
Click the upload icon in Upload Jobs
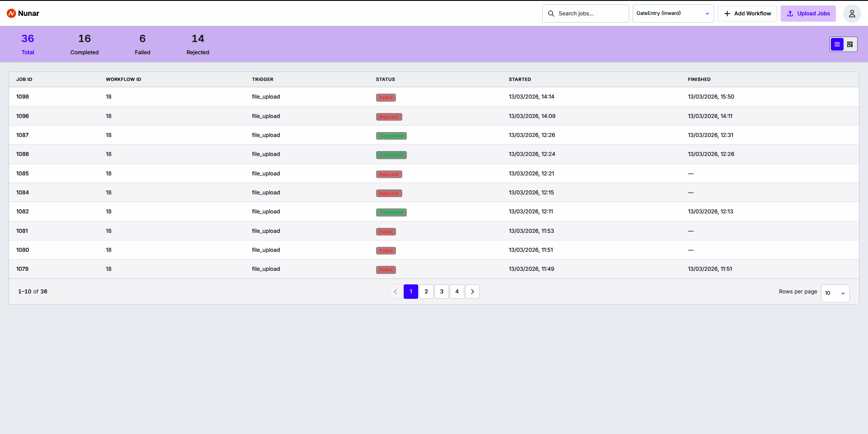click(790, 14)
